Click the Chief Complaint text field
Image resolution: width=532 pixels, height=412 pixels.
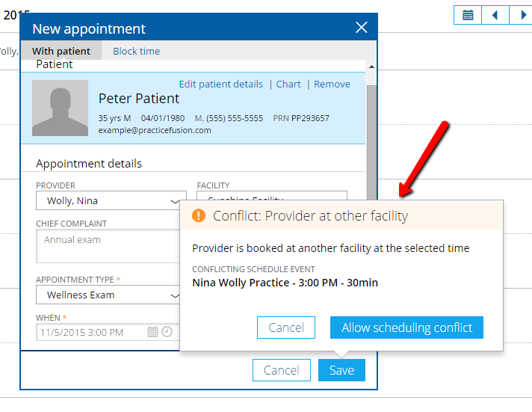111,246
